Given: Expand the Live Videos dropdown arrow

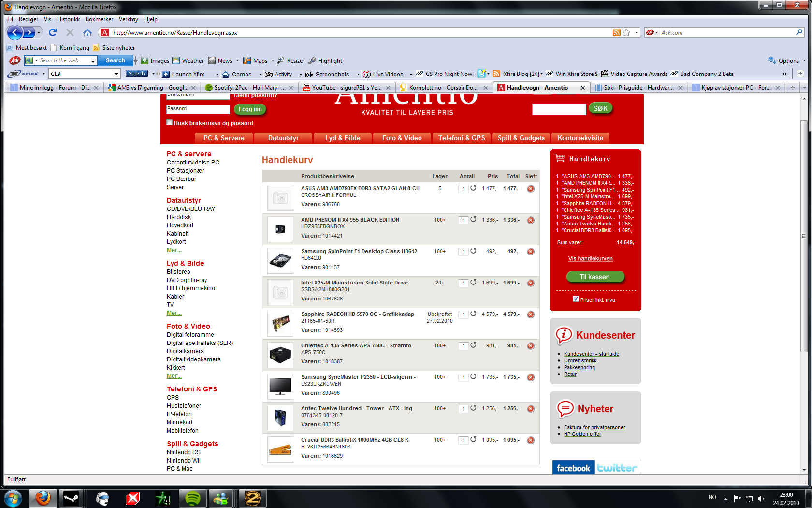Looking at the screenshot, I should pyautogui.click(x=411, y=74).
